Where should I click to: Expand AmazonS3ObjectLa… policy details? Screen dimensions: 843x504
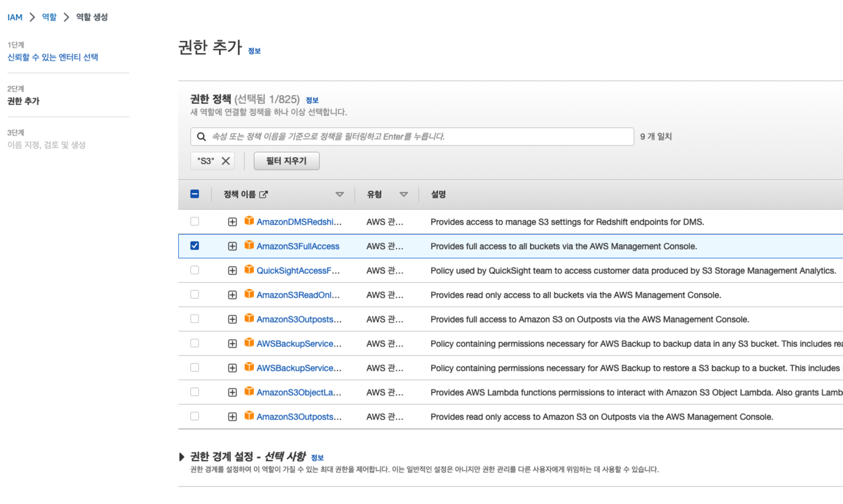232,392
